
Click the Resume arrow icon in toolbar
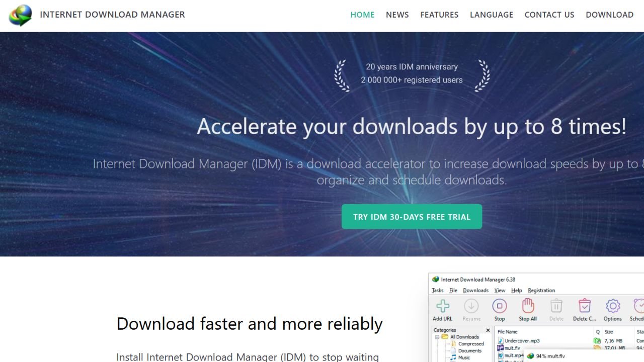pyautogui.click(x=471, y=306)
